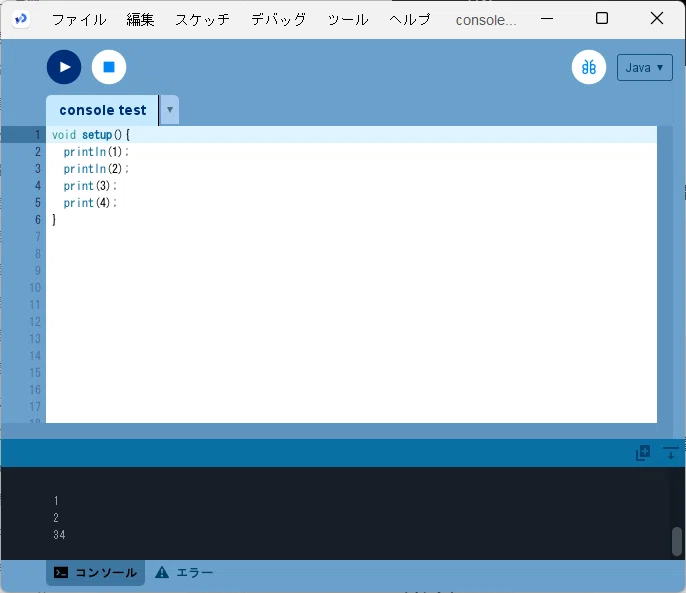Open the スケッチ menu
The height and width of the screenshot is (593, 686).
202,20
